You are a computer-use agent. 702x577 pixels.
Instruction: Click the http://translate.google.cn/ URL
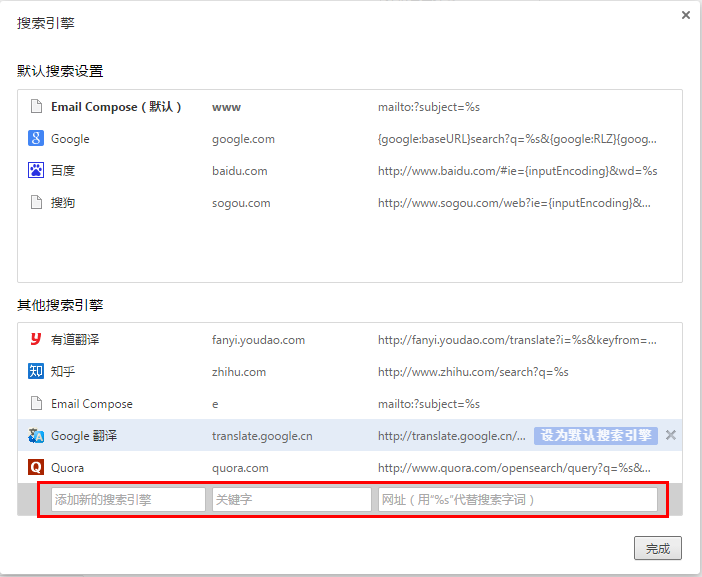click(451, 436)
